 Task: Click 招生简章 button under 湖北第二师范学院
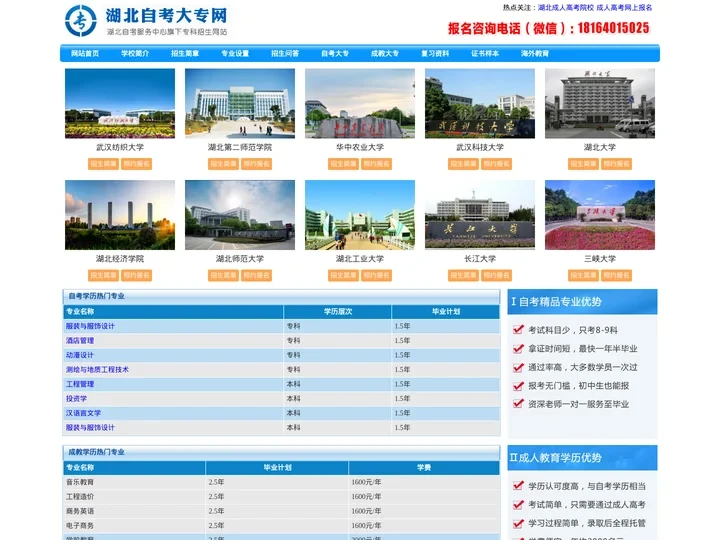223,164
